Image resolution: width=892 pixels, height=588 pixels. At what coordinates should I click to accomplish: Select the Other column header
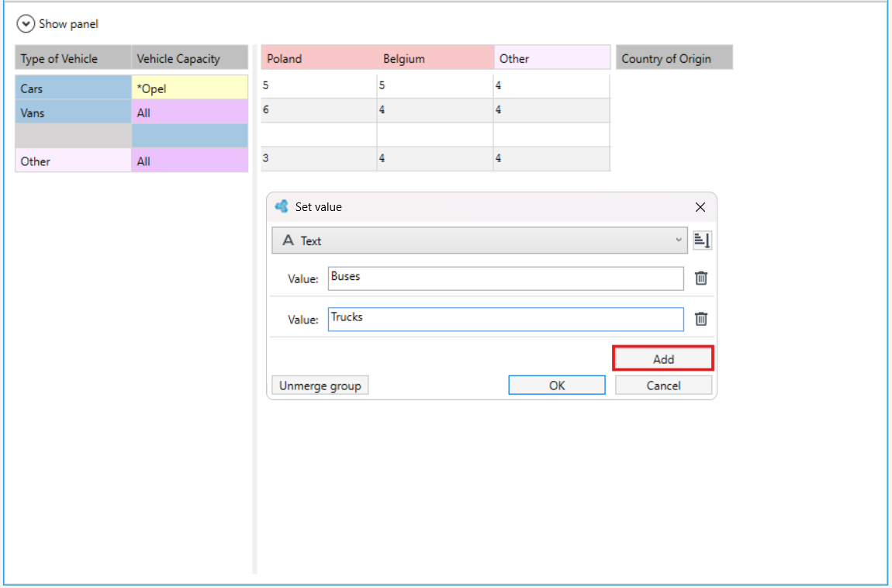click(x=552, y=57)
